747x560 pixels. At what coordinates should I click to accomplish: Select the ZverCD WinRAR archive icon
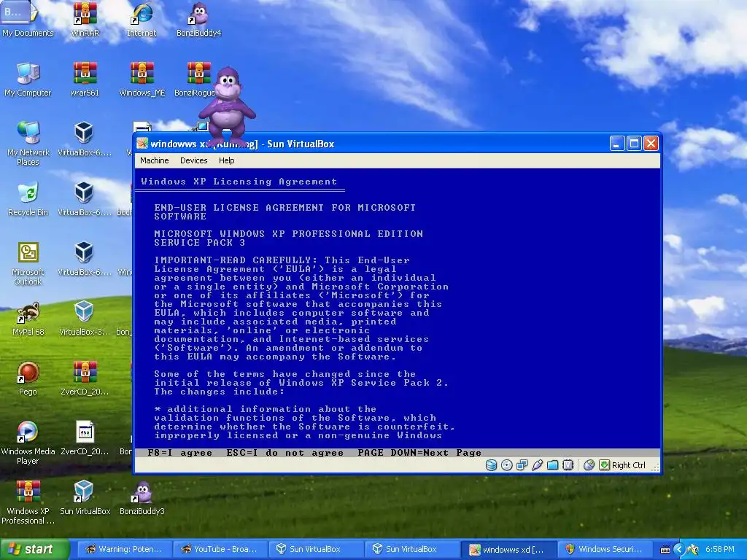(x=85, y=378)
